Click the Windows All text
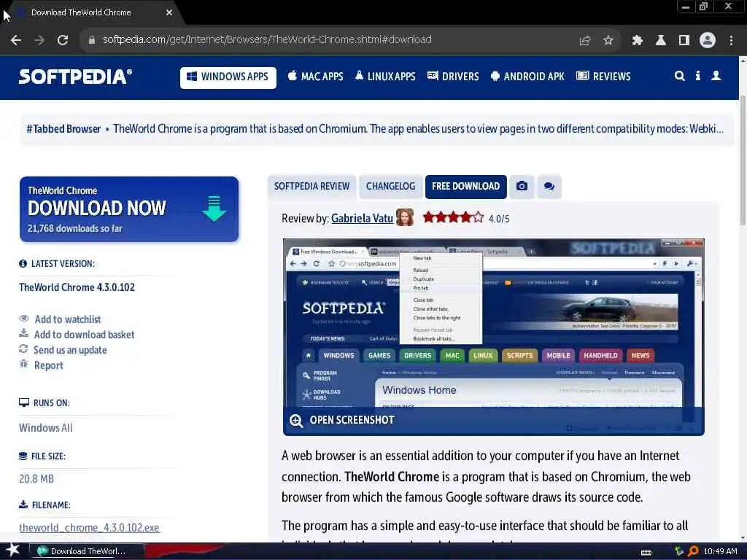This screenshot has height=560, width=747. 46,427
